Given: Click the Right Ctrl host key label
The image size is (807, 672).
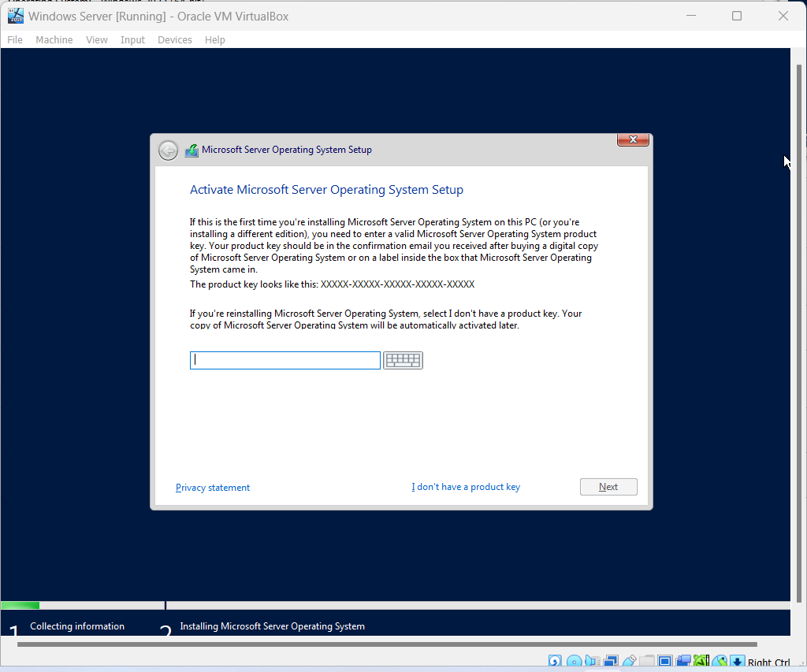Looking at the screenshot, I should click(x=768, y=663).
